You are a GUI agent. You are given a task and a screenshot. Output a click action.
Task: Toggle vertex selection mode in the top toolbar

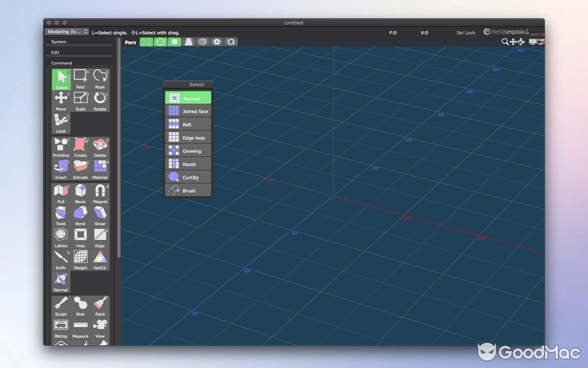[x=147, y=42]
